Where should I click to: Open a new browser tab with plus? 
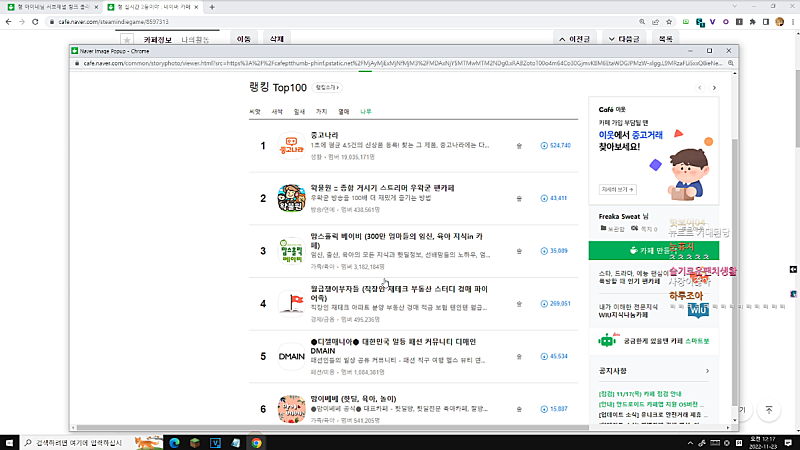(212, 7)
